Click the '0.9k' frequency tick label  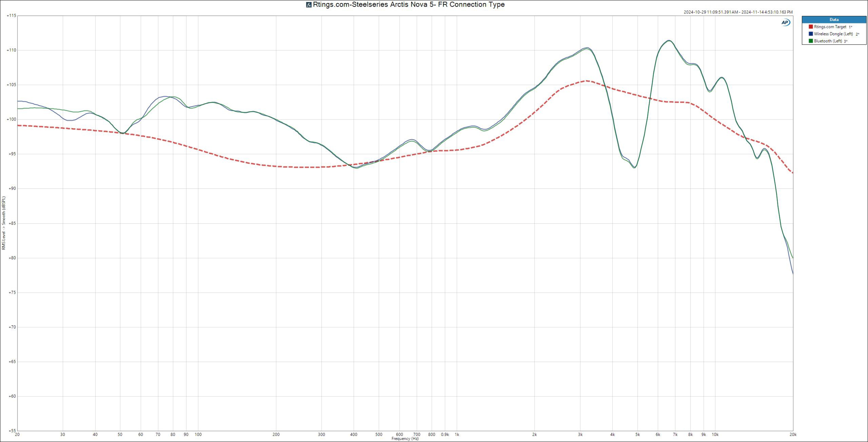(x=445, y=435)
